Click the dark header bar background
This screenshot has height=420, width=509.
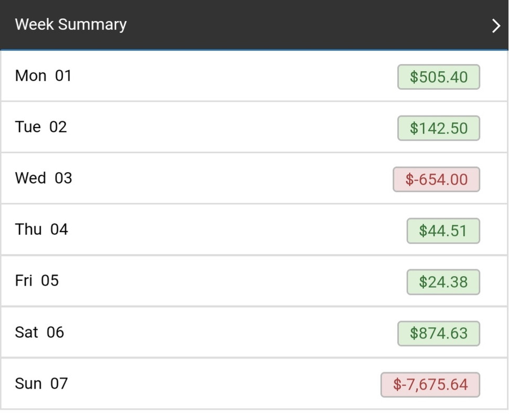point(304,25)
